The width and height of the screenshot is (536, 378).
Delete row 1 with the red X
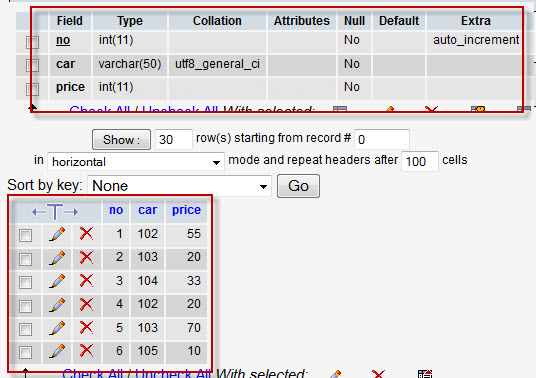(x=86, y=234)
